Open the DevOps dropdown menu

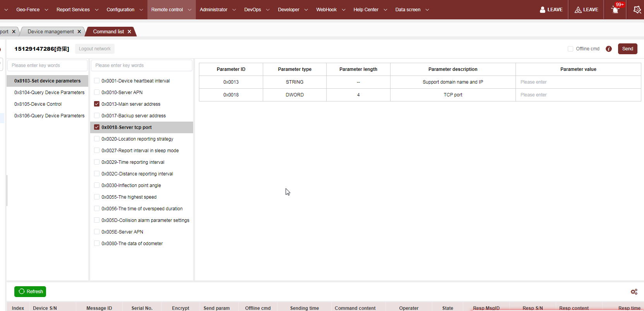tap(256, 10)
